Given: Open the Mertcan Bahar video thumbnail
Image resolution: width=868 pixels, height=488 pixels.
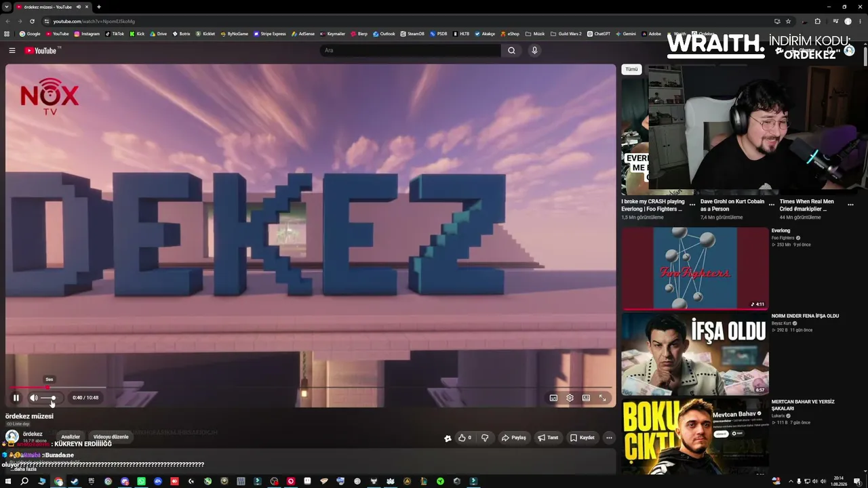Looking at the screenshot, I should (x=695, y=436).
